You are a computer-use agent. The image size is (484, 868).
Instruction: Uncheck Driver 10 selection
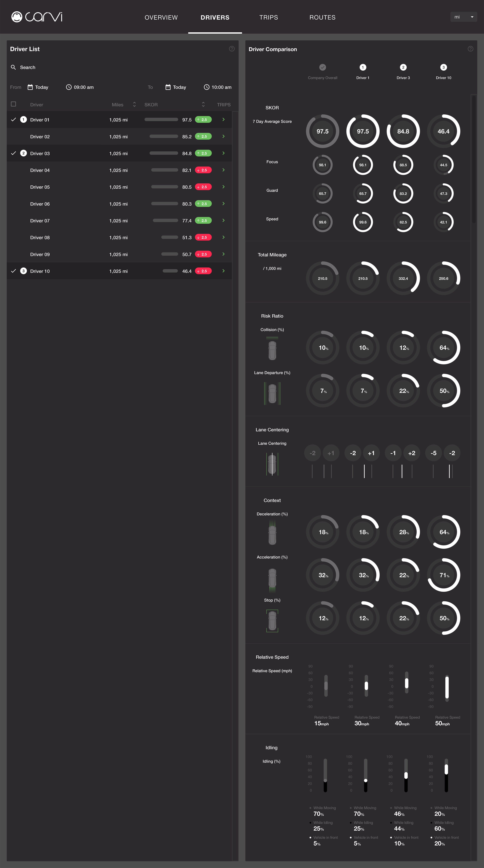[x=13, y=271]
